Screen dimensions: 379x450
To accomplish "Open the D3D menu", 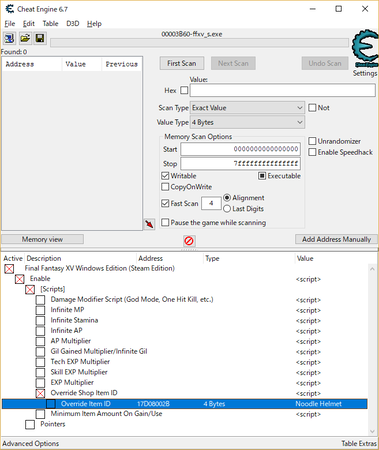I will (x=73, y=24).
